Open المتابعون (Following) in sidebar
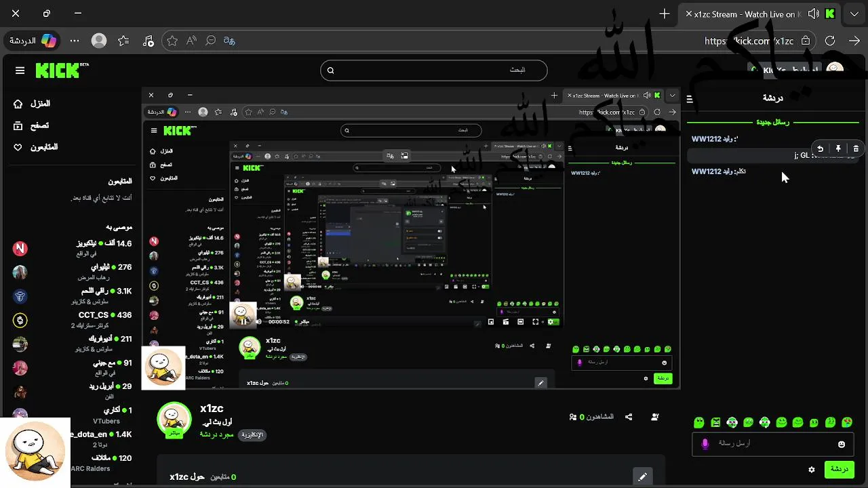This screenshot has height=488, width=868. click(x=35, y=147)
